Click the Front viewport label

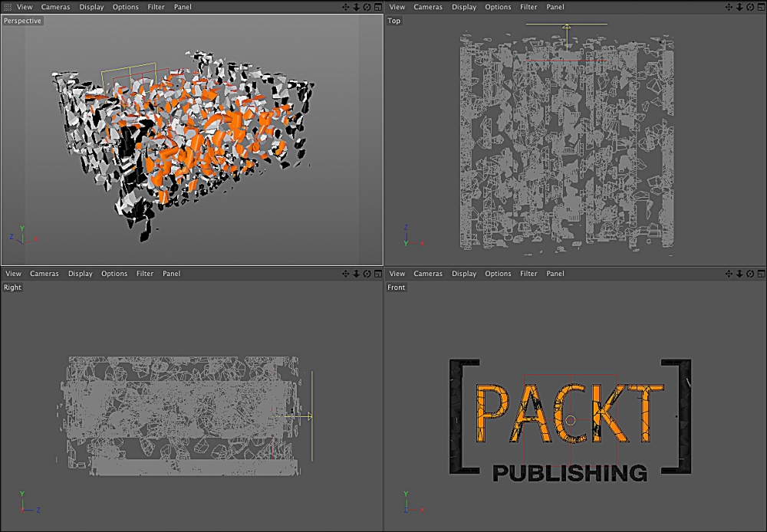tap(397, 287)
